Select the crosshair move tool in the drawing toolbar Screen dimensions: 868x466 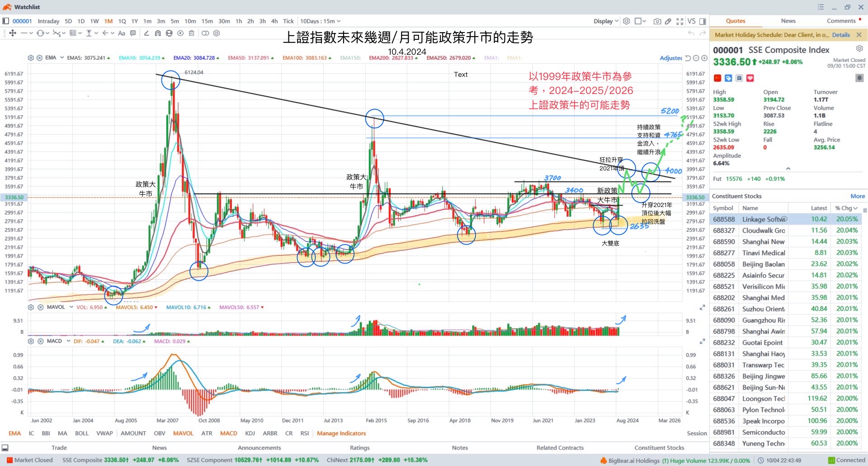point(13,33)
